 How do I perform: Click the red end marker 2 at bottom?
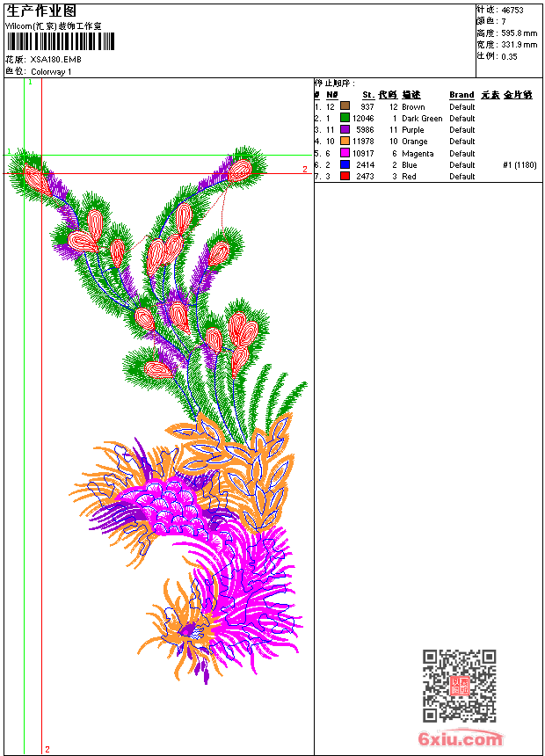click(x=47, y=749)
